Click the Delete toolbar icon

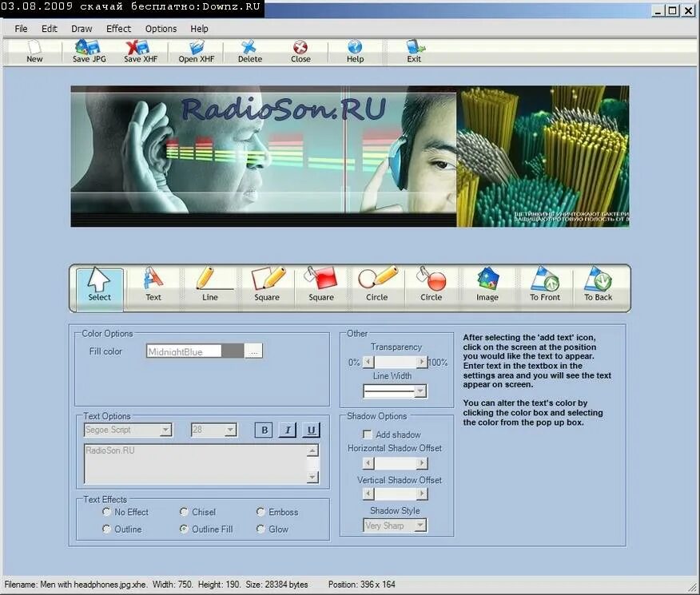pyautogui.click(x=250, y=52)
